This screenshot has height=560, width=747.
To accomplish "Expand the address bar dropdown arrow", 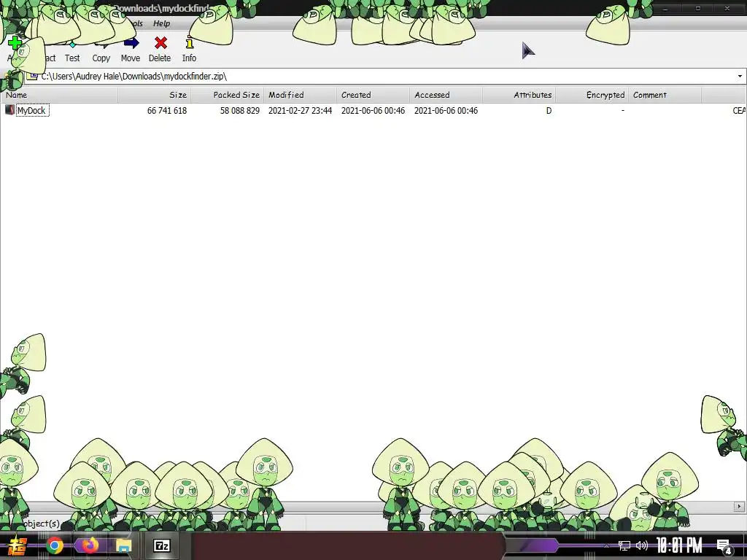I will point(740,76).
